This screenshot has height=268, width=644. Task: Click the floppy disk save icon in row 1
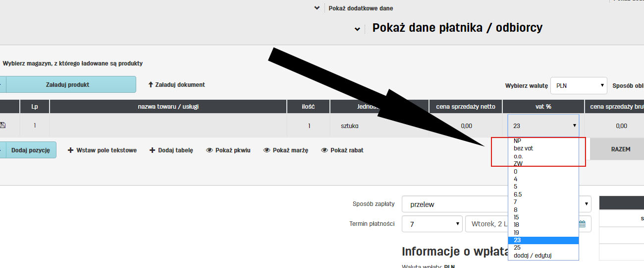tap(2, 126)
